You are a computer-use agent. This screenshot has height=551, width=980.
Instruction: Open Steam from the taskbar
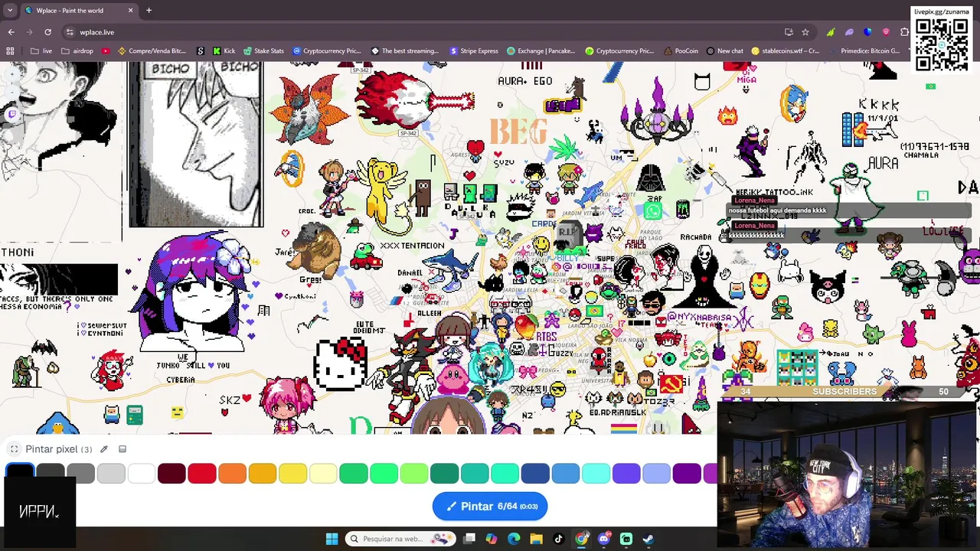648,539
